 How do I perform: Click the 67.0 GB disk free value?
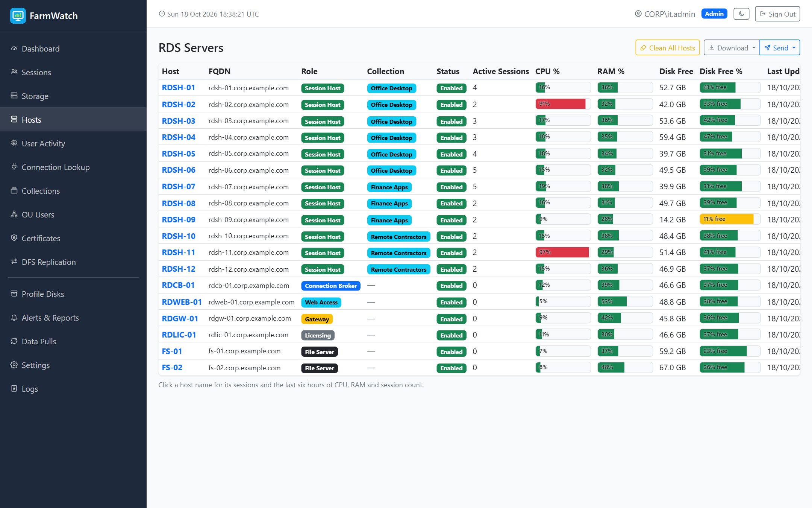[x=673, y=367]
